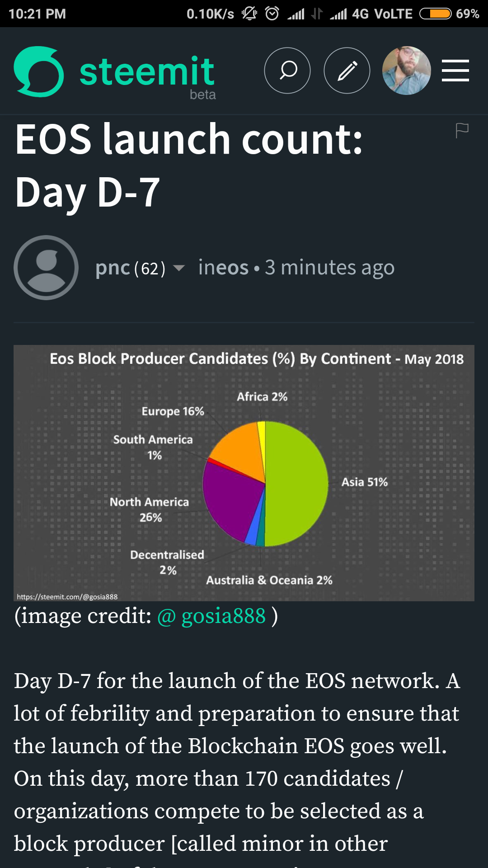Open author pnc's profile link
The height and width of the screenshot is (868, 488).
pos(113,268)
